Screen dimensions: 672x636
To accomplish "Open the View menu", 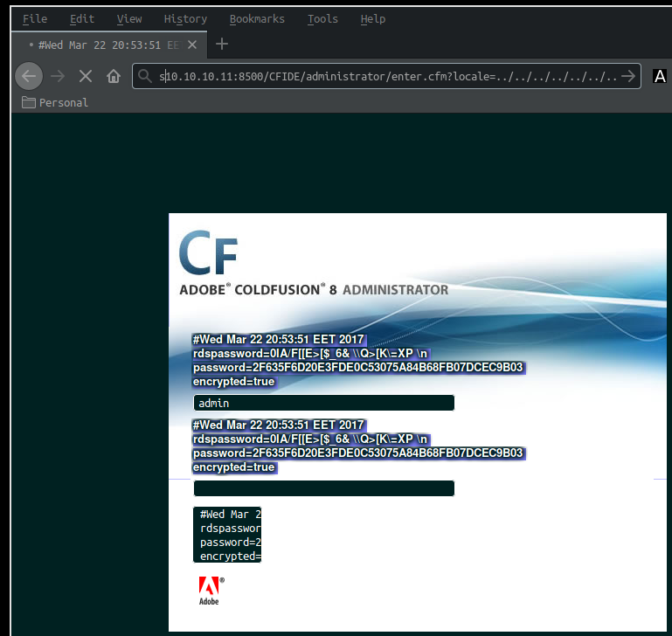I will point(129,19).
